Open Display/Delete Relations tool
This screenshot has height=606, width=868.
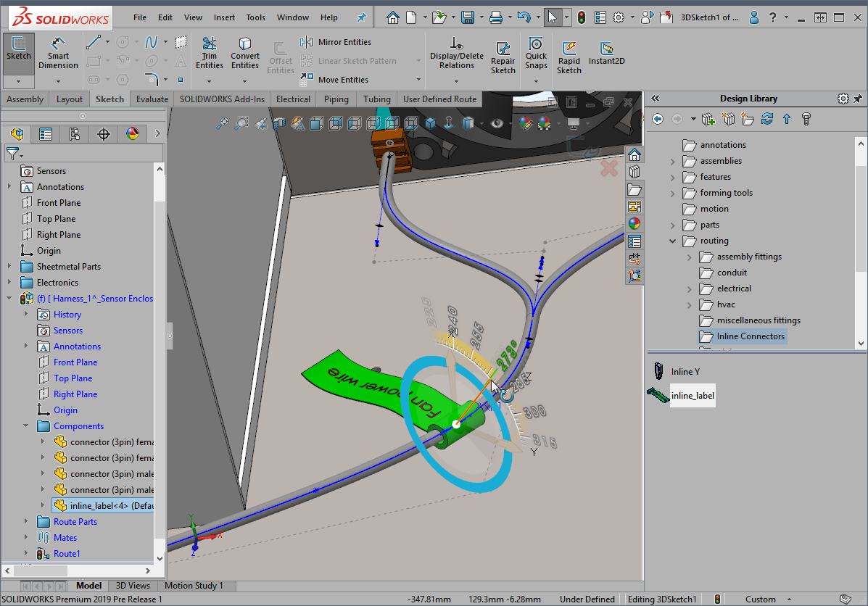(457, 53)
